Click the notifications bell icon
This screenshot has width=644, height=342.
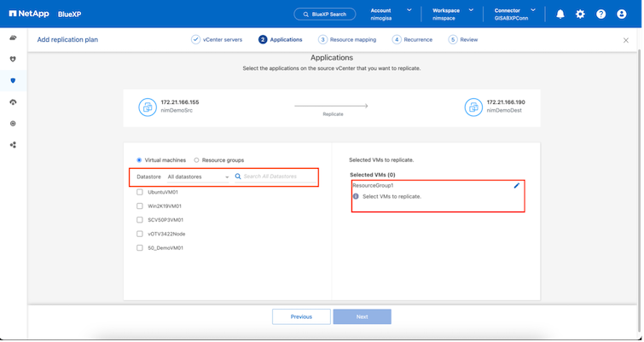coord(560,14)
